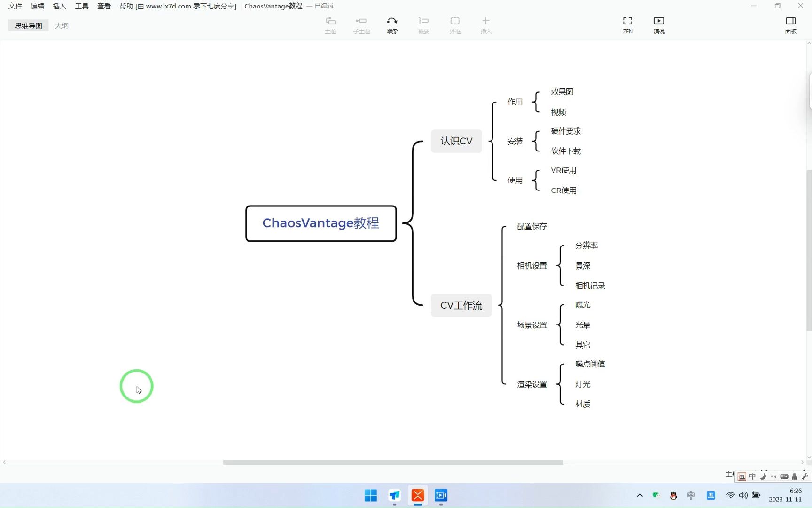The width and height of the screenshot is (812, 508).
Task: Click the vertical canvas scrollbar
Action: 809,251
